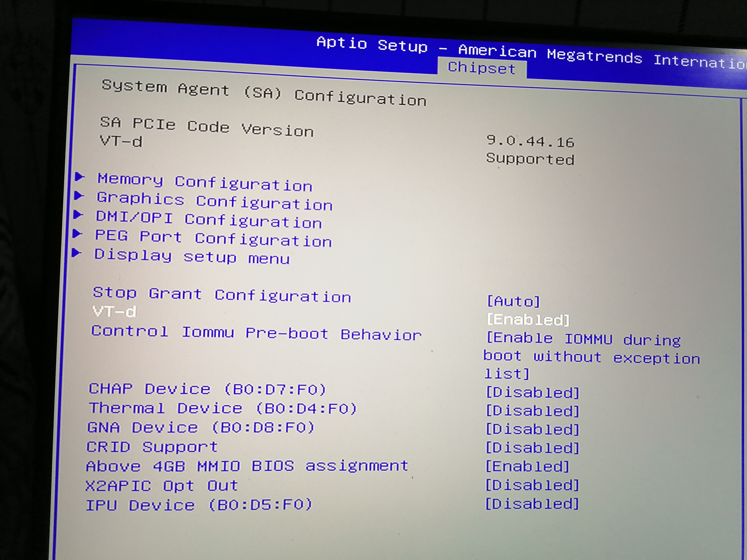Click version number 9.0.44.16
This screenshot has width=747, height=560.
[530, 141]
